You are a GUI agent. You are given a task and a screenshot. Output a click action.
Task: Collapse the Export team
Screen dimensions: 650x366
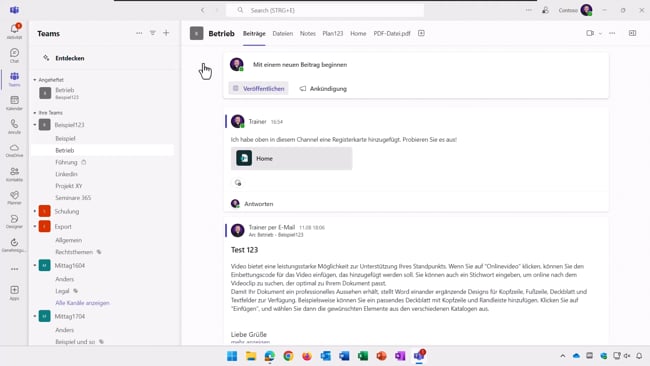coord(35,227)
